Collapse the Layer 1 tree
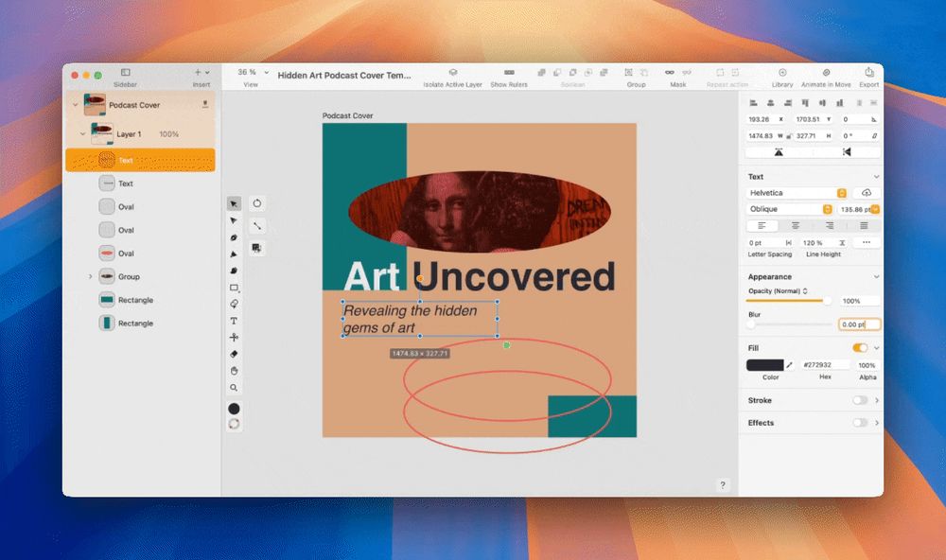Screen dimensions: 946x560 pos(82,134)
